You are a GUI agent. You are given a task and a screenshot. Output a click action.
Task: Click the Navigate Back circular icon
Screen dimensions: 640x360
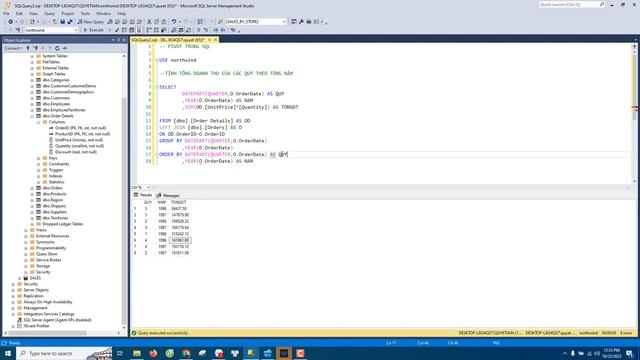pyautogui.click(x=10, y=22)
